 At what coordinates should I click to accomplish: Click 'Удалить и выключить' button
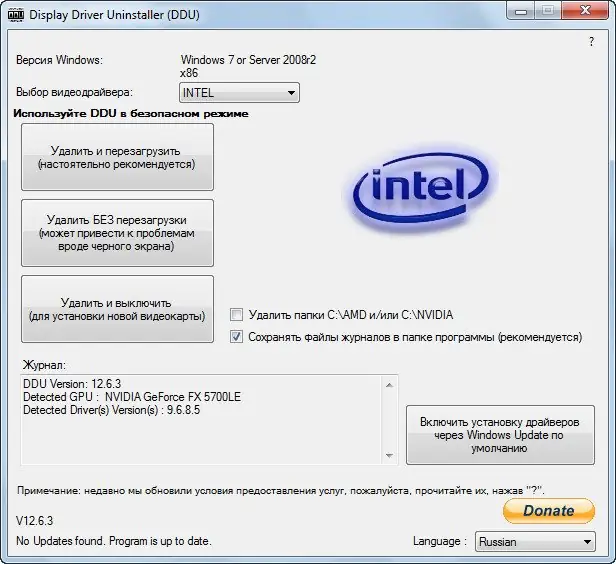click(x=117, y=309)
